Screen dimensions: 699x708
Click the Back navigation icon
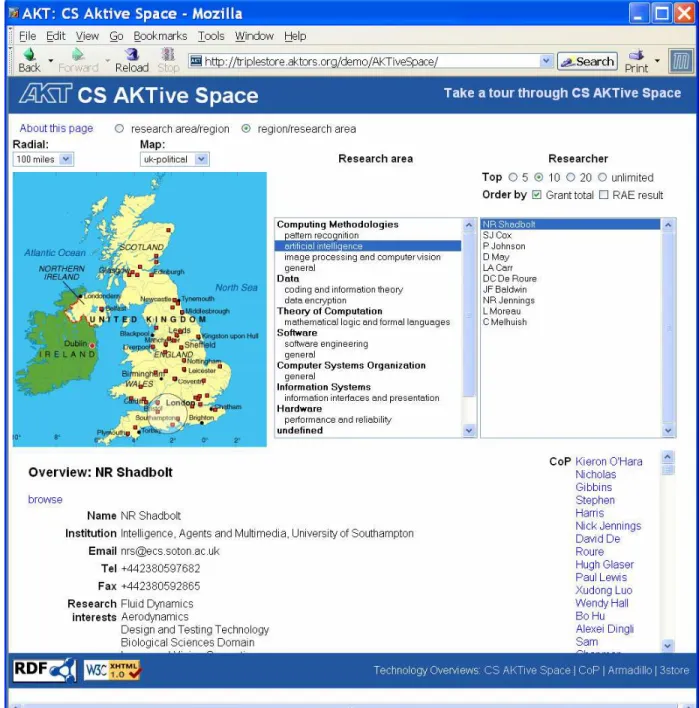[x=29, y=55]
